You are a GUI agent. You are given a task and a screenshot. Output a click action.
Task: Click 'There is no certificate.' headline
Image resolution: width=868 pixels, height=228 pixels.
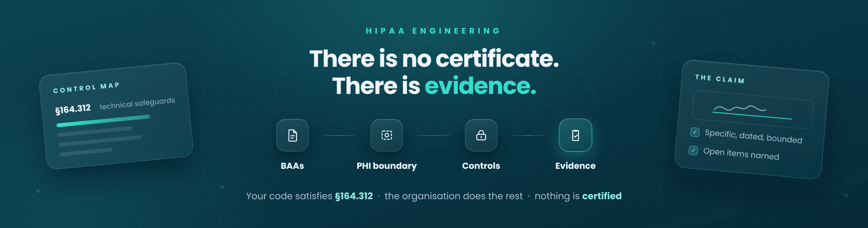[x=434, y=58]
